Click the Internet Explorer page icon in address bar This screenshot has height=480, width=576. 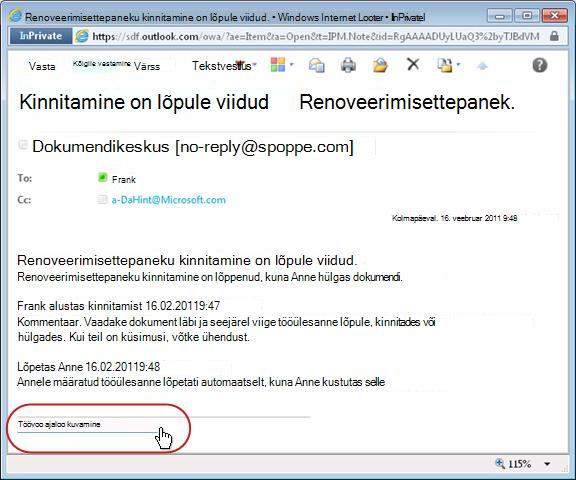pos(82,36)
